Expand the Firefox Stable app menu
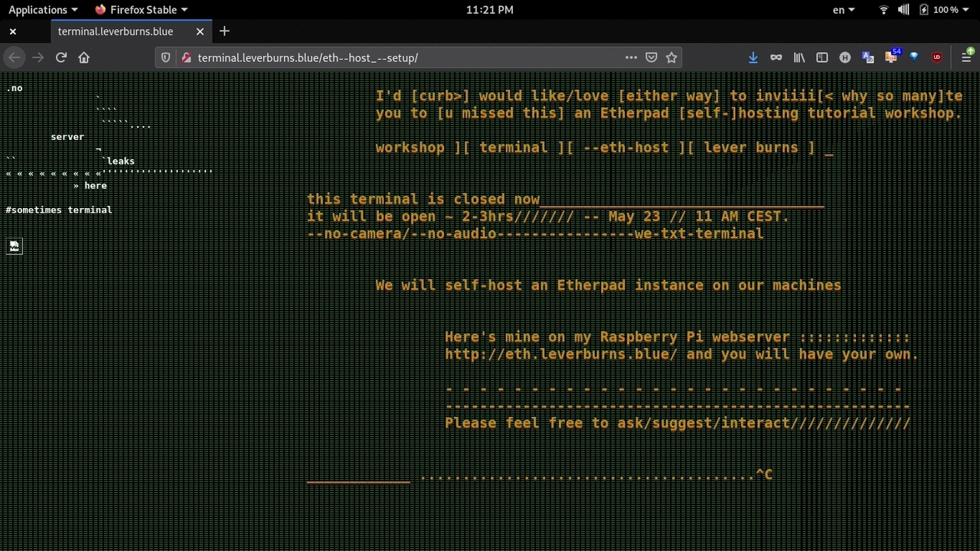Viewport: 980px width, 551px height. point(142,10)
